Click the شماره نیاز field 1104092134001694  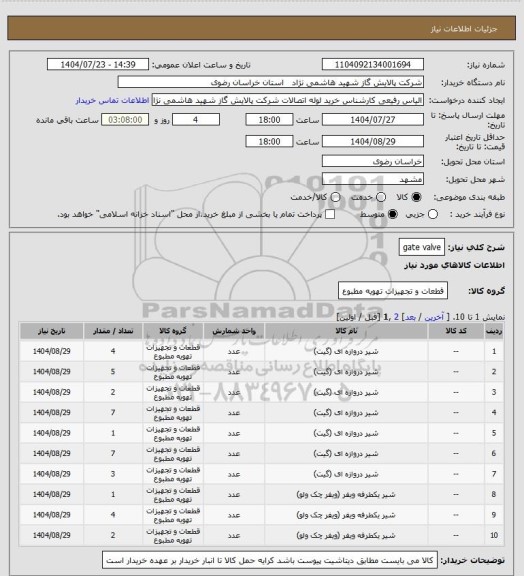coord(373,64)
